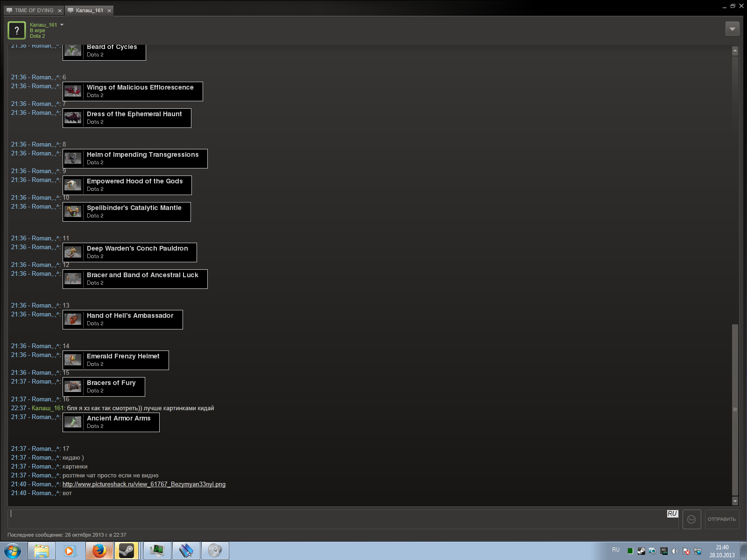Image resolution: width=747 pixels, height=560 pixels.
Task: Close the Калаш_161 chat tab
Action: (x=109, y=11)
